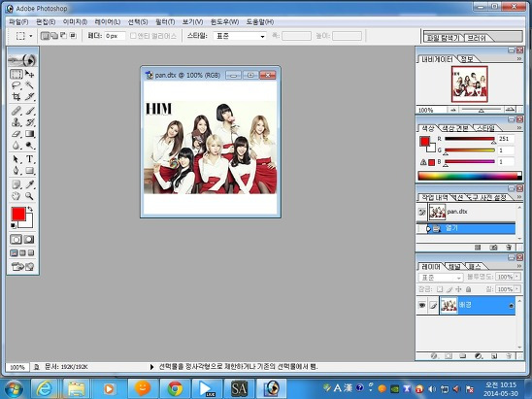This screenshot has height=399, width=532.
Task: Select the Zoom magnifier tool
Action: 29,196
